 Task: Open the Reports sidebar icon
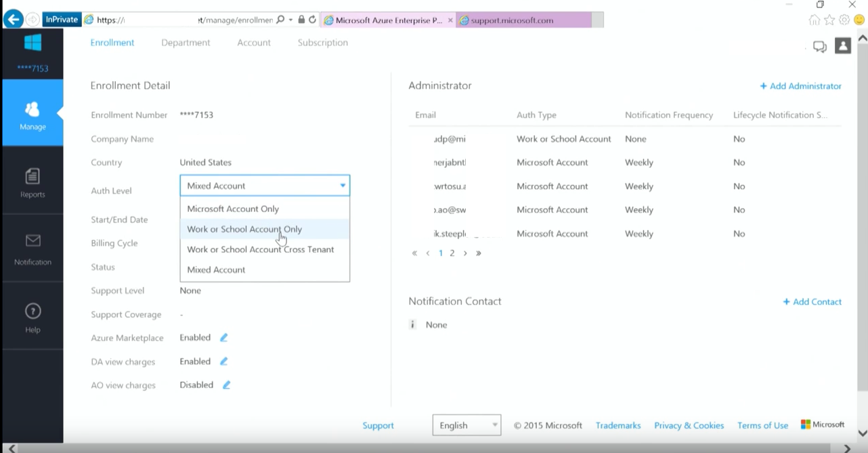(x=32, y=177)
